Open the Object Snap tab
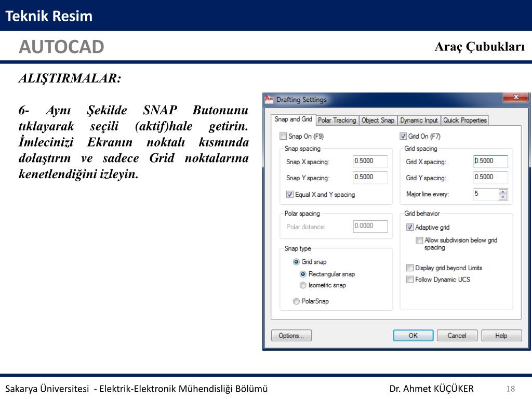Image resolution: width=532 pixels, height=399 pixels. pyautogui.click(x=378, y=120)
